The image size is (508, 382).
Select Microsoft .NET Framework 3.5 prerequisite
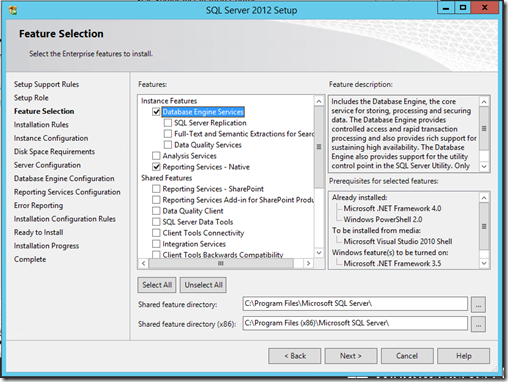coord(392,263)
